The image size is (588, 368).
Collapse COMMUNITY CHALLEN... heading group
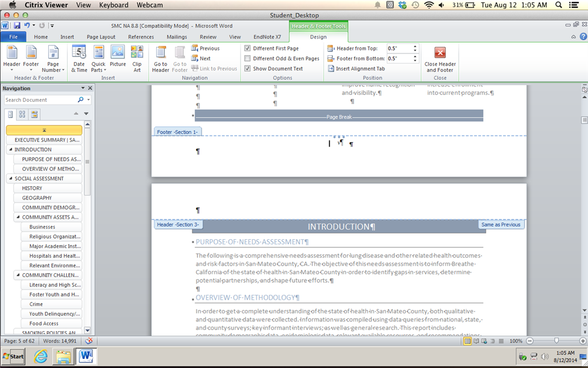click(18, 275)
